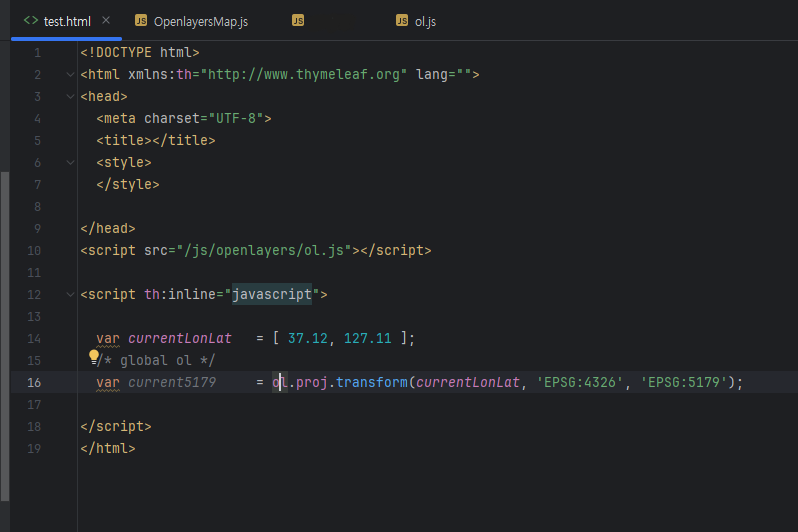The height and width of the screenshot is (532, 798).
Task: Switch to the test.html tab
Action: click(67, 21)
